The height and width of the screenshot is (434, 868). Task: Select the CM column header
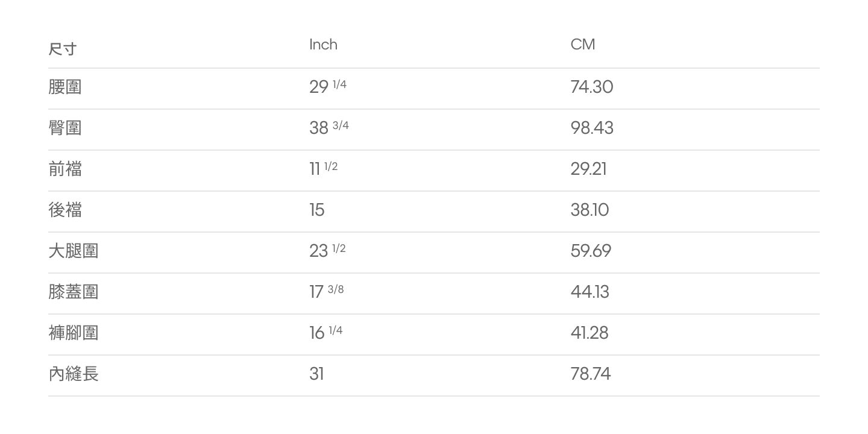583,45
